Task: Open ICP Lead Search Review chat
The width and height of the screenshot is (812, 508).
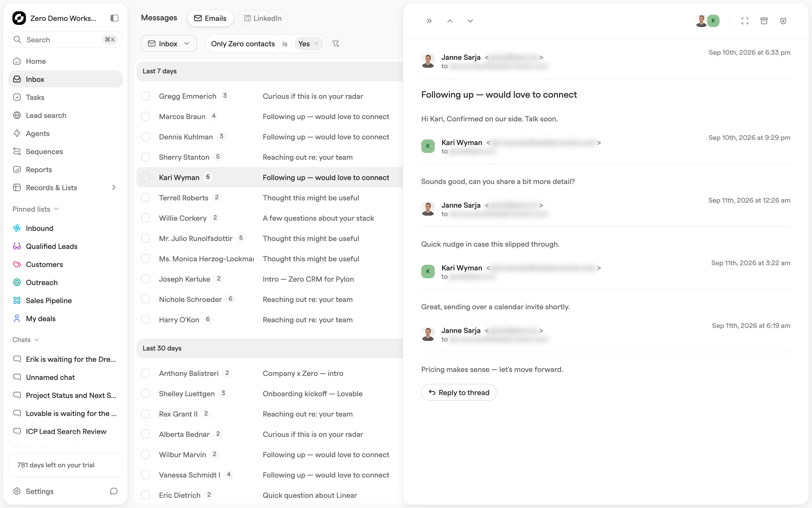Action: click(x=65, y=432)
